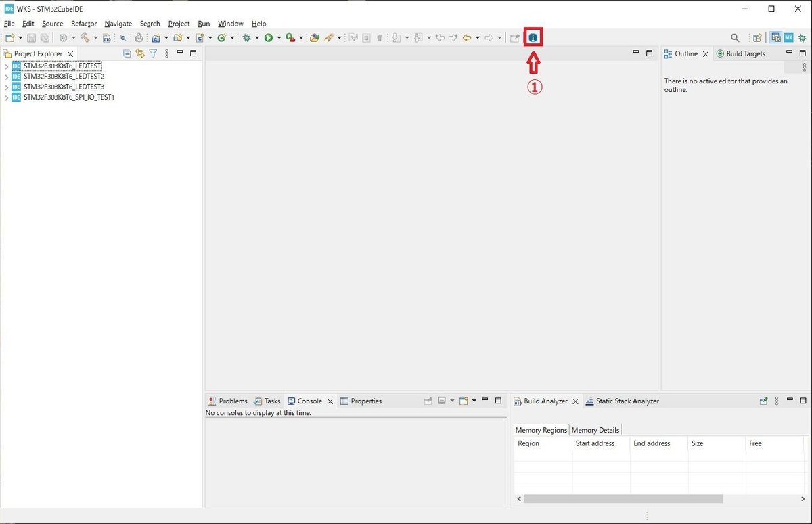Image resolution: width=812 pixels, height=524 pixels.
Task: Click the green Debug bug icon
Action: (x=247, y=38)
